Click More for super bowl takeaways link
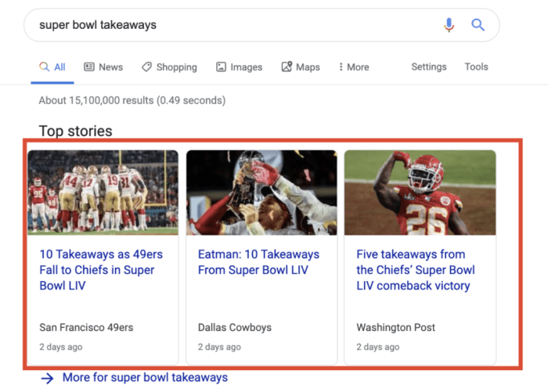 pyautogui.click(x=145, y=378)
